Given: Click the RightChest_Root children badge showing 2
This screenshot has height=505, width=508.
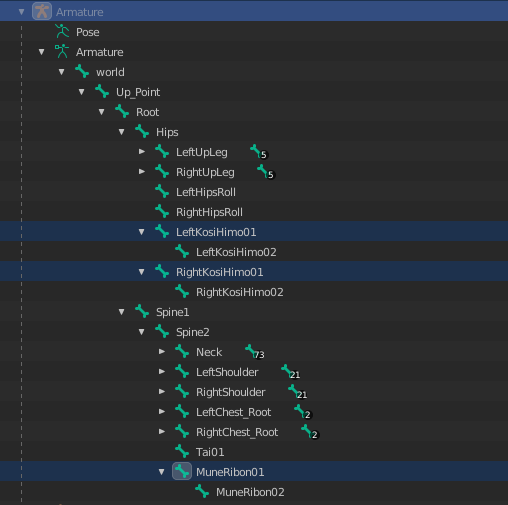Looking at the screenshot, I should (x=310, y=432).
